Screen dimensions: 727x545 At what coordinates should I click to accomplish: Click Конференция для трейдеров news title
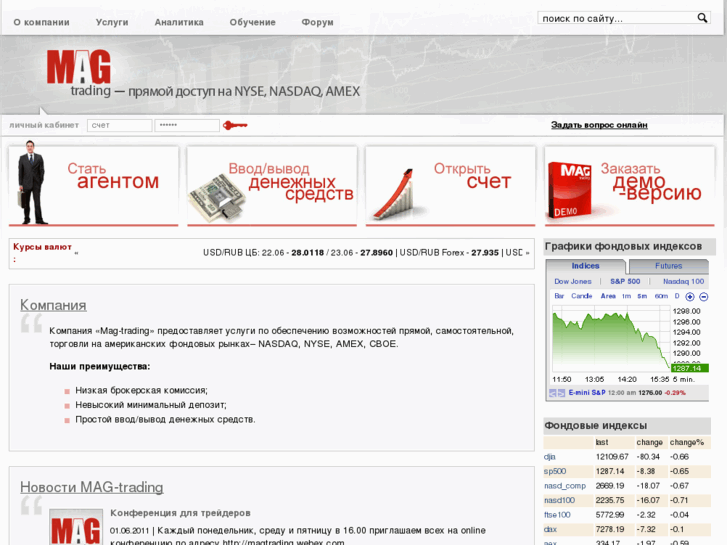pyautogui.click(x=180, y=513)
